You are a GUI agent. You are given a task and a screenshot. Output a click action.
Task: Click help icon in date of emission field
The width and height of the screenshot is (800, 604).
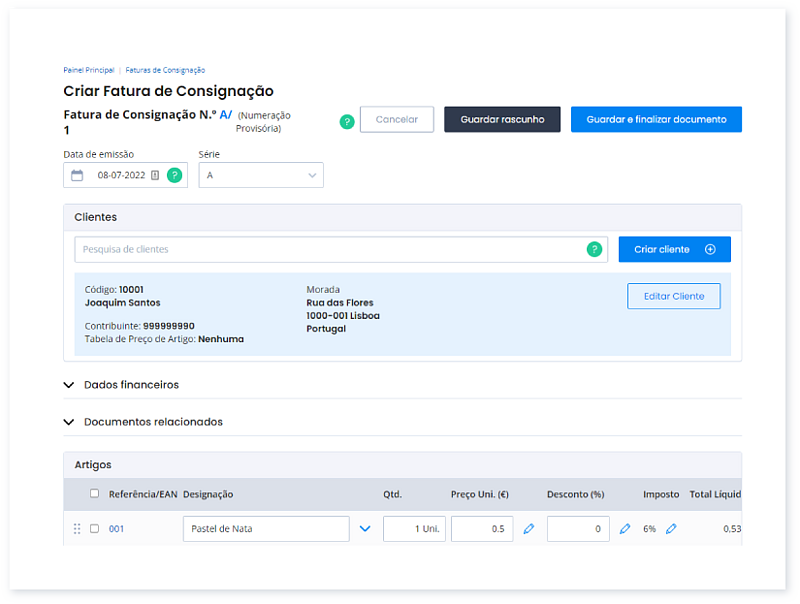click(x=174, y=175)
